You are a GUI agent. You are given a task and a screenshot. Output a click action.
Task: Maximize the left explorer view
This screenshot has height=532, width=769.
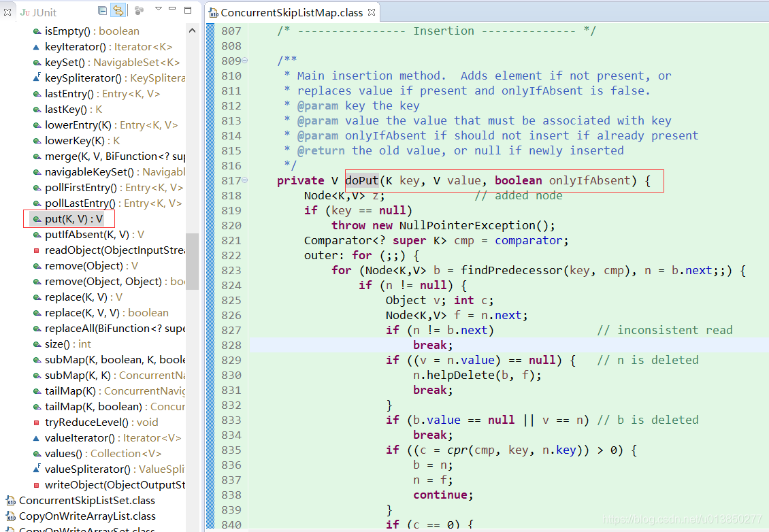click(188, 10)
